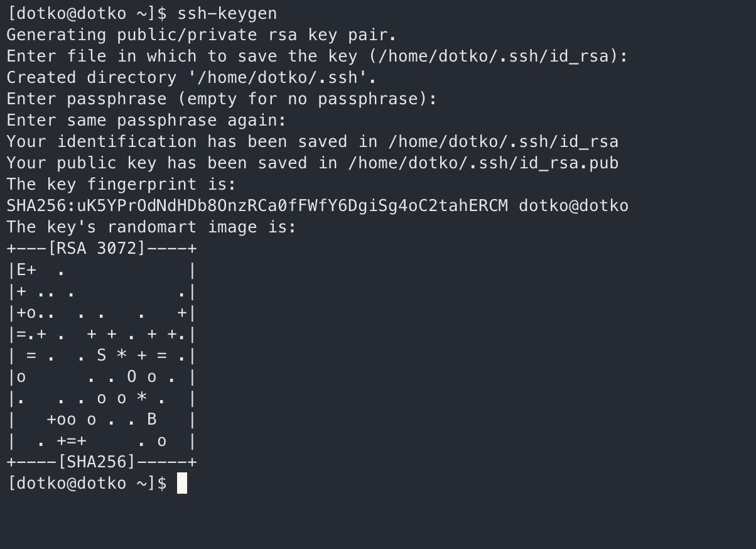Click "dotko@dotko" after the key fingerprint
Image resolution: width=756 pixels, height=549 pixels.
[573, 205]
